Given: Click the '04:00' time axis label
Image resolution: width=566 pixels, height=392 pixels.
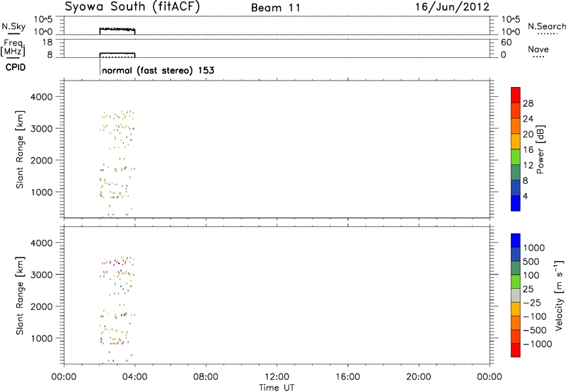Looking at the screenshot, I should click(134, 377).
